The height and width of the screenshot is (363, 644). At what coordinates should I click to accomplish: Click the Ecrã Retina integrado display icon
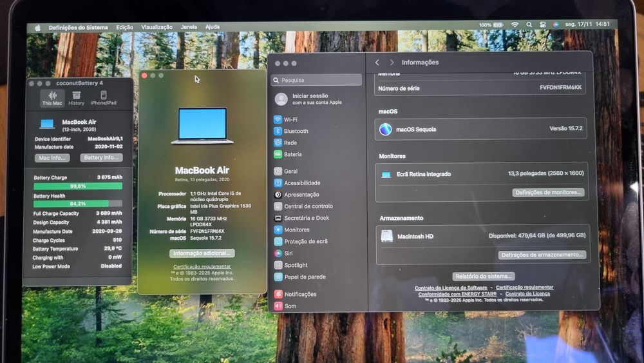point(386,175)
